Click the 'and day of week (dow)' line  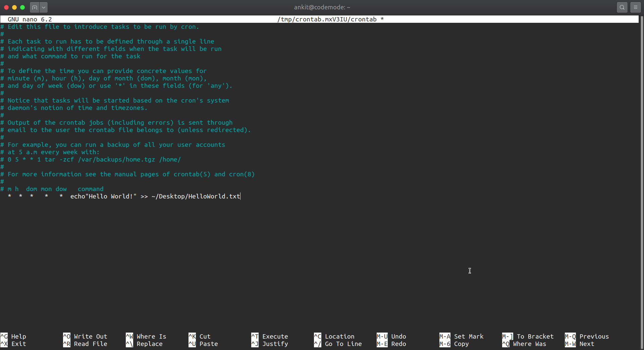pyautogui.click(x=116, y=86)
